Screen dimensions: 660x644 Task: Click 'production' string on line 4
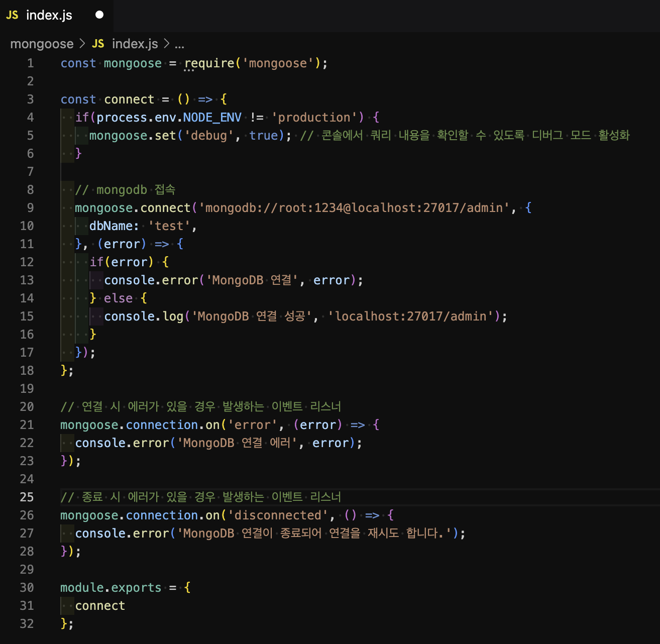point(314,118)
